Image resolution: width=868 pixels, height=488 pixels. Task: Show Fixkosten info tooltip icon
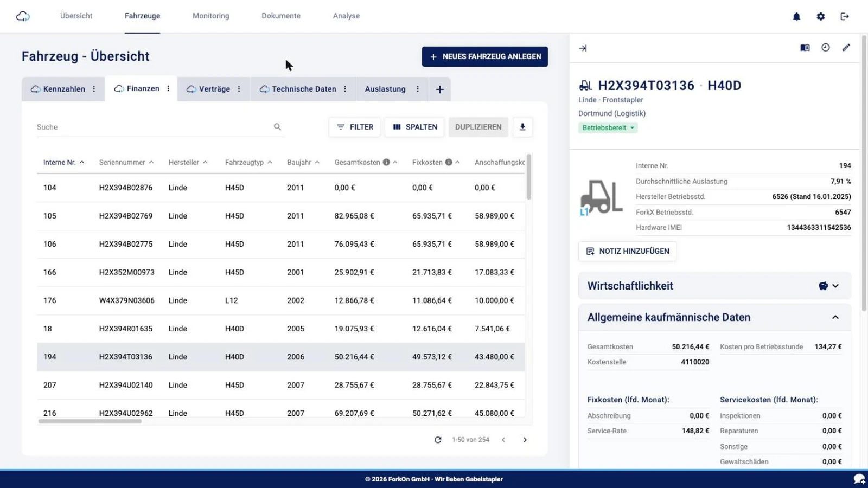[x=449, y=162]
